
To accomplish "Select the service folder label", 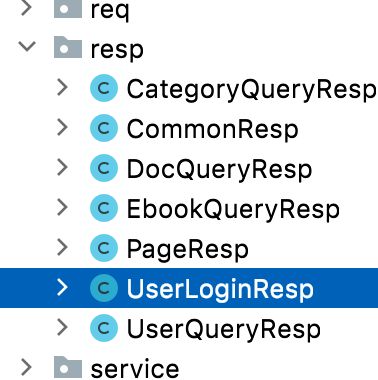I will click(135, 369).
